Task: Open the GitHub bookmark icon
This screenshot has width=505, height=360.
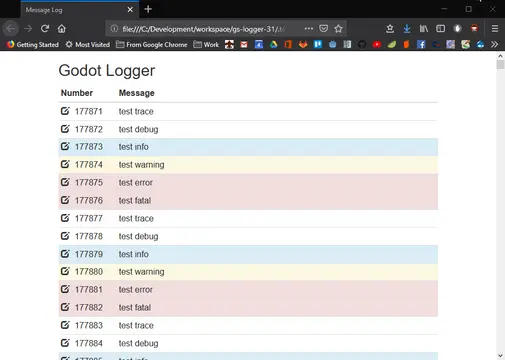Action: [362, 44]
